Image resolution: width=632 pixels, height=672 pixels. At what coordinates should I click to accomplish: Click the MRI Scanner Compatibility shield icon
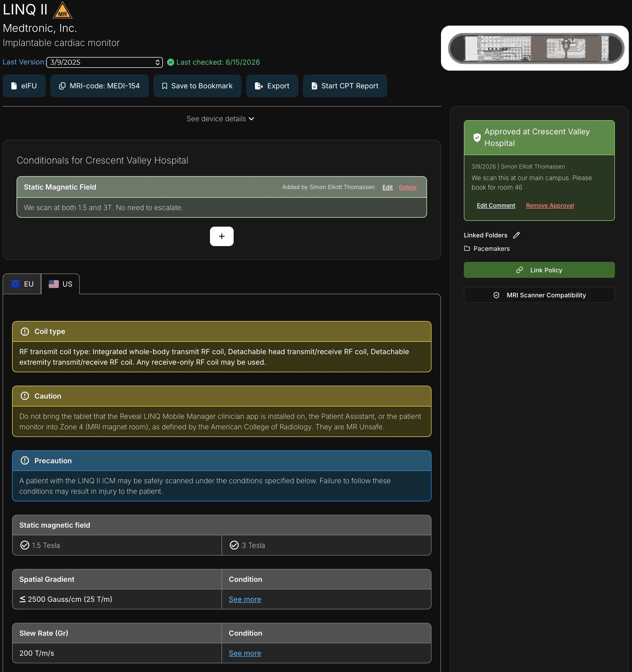(x=496, y=295)
